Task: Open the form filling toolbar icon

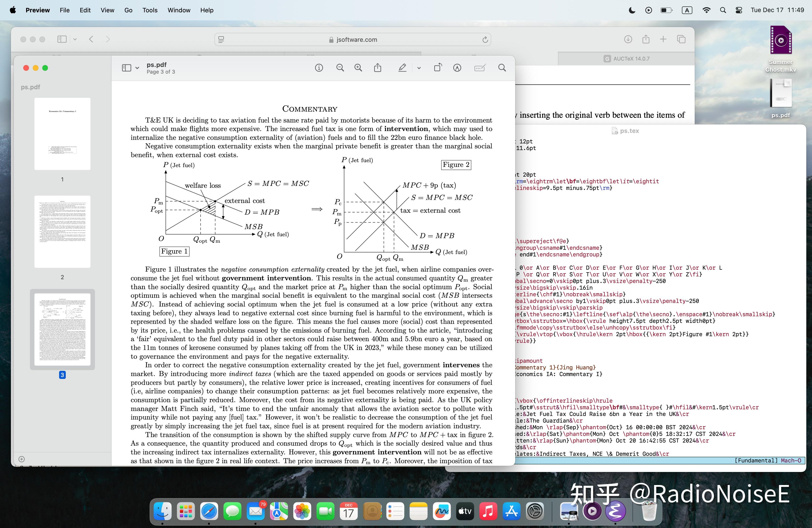Action: coord(480,68)
